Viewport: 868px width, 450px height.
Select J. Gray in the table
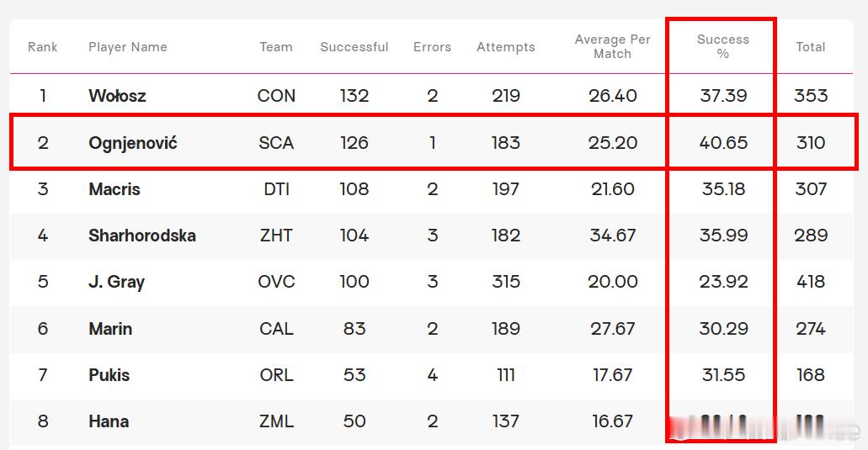117,282
